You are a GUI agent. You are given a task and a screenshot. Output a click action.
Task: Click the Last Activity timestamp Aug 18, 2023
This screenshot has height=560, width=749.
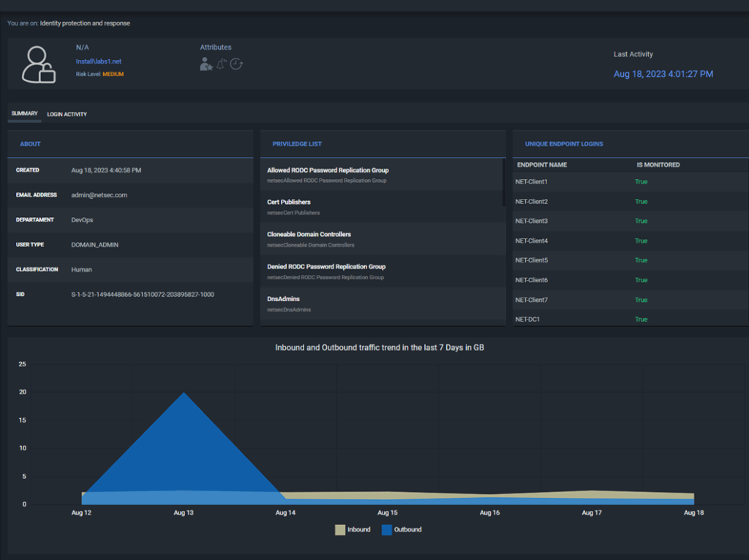pyautogui.click(x=663, y=74)
